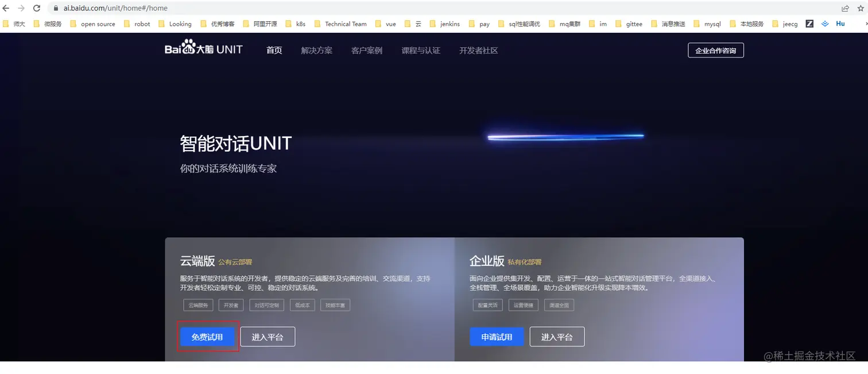The height and width of the screenshot is (374, 868).
Task: Click the address bar URL field
Action: point(442,8)
